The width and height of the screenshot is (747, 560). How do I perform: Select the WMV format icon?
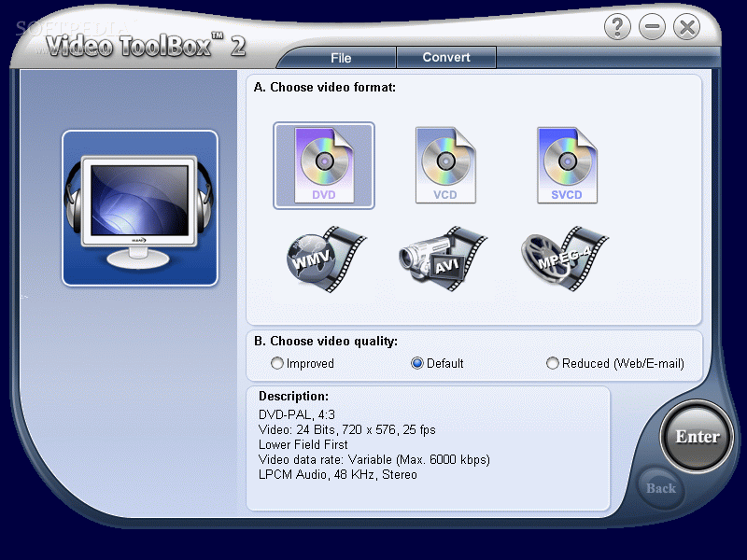pyautogui.click(x=326, y=259)
